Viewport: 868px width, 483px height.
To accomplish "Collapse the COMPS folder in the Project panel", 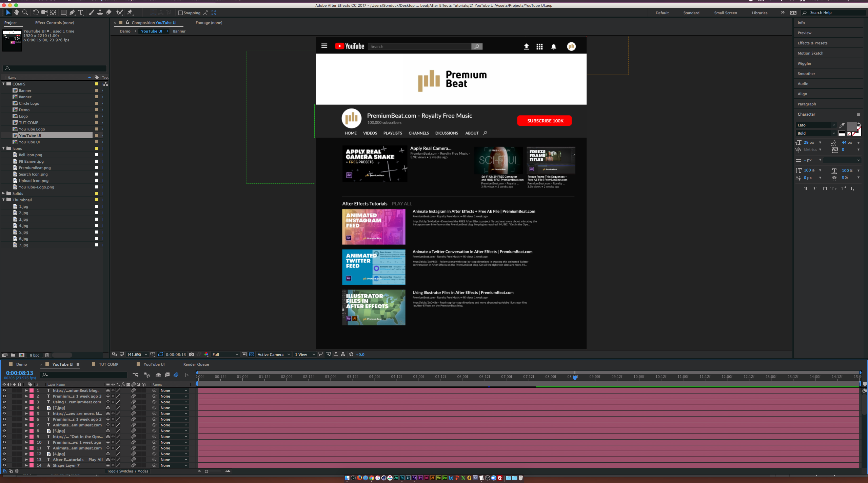I will (3, 84).
